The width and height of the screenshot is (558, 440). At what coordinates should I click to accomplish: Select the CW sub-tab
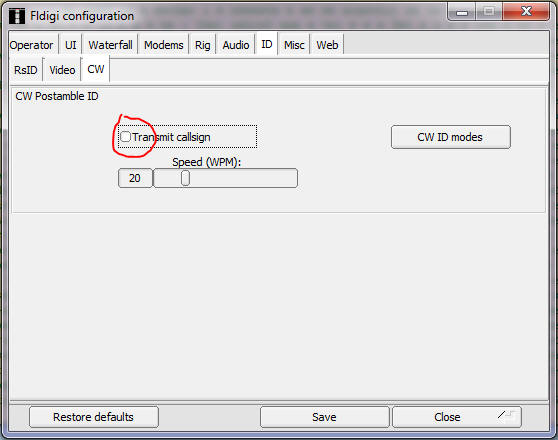(96, 69)
